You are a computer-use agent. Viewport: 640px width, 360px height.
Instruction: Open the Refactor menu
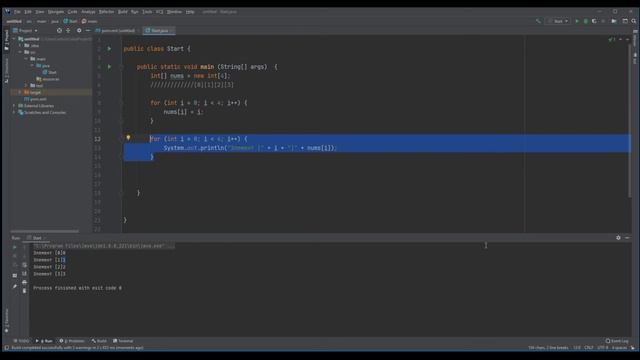[107, 12]
